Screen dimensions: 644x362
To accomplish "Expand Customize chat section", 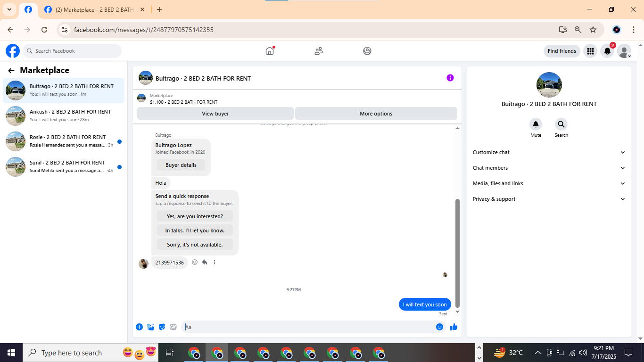I will (549, 152).
